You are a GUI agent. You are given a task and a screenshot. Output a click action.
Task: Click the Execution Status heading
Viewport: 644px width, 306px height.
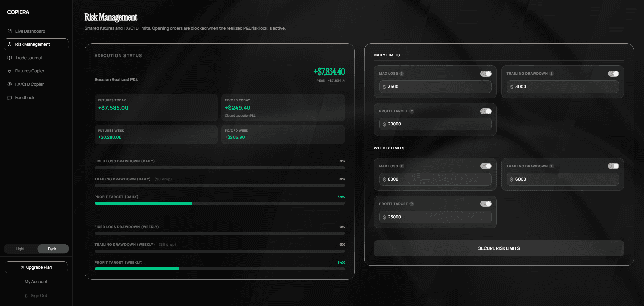point(118,56)
